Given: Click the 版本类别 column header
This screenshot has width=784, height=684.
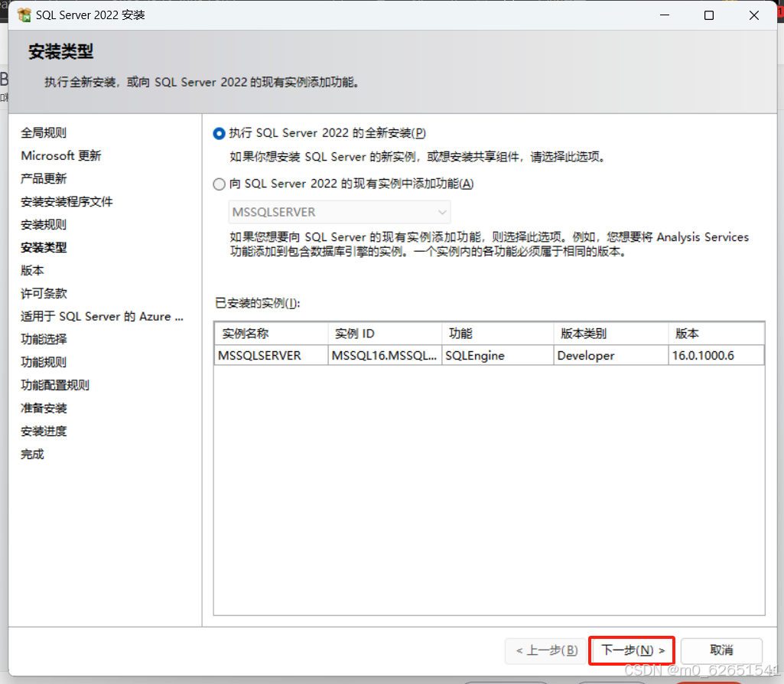Looking at the screenshot, I should click(611, 334).
